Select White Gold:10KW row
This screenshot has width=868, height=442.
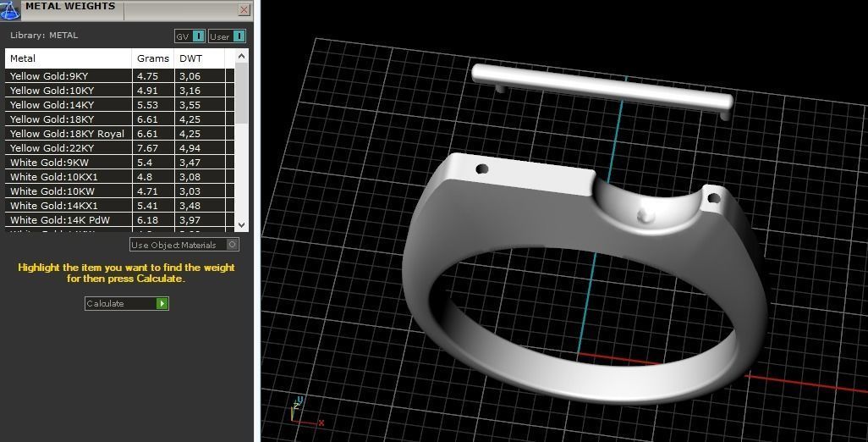[119, 191]
